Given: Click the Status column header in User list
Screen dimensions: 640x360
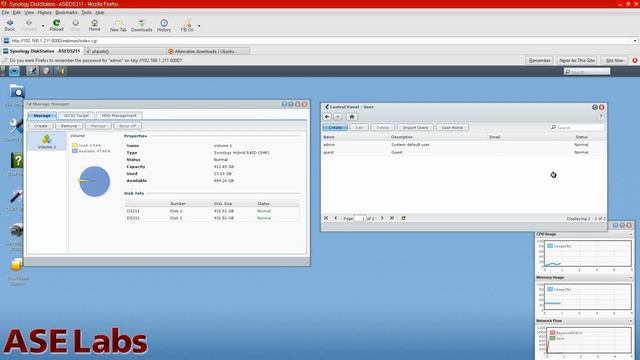Looking at the screenshot, I should click(581, 137).
